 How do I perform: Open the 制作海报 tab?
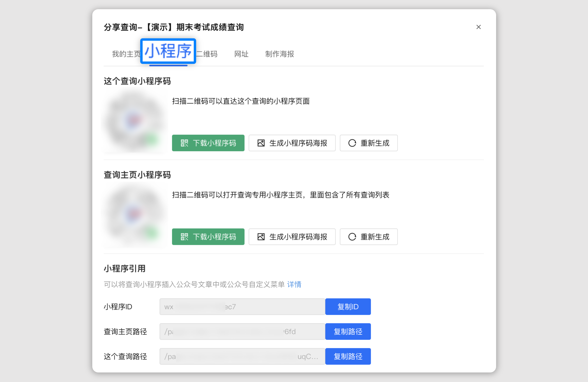click(279, 54)
